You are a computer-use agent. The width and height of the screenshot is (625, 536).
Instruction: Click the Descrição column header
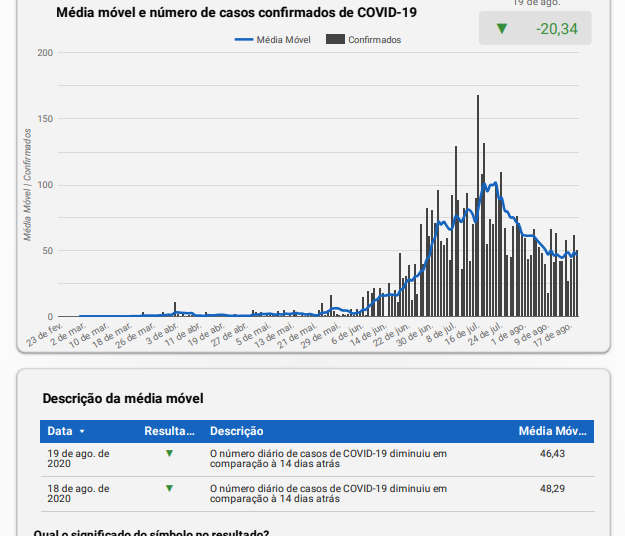tap(236, 431)
